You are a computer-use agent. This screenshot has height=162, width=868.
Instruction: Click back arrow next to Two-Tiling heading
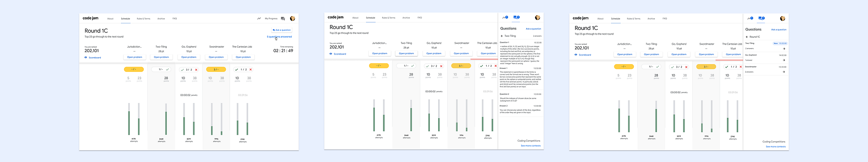(502, 36)
